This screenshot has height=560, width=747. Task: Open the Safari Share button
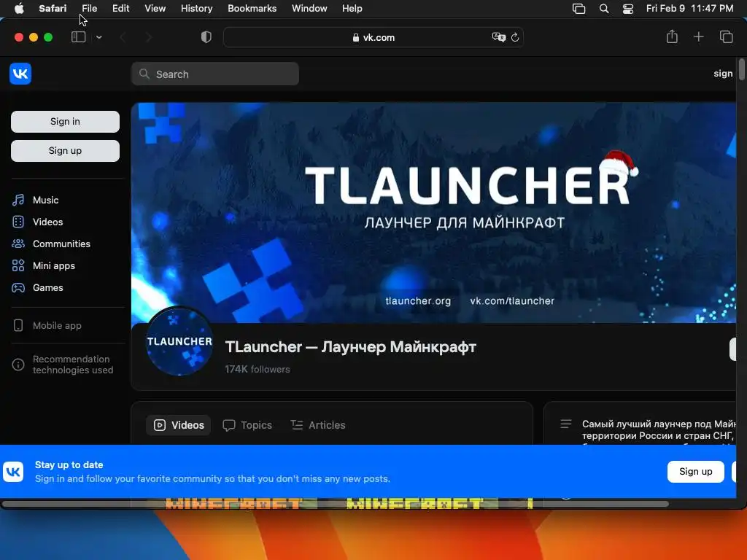click(672, 36)
